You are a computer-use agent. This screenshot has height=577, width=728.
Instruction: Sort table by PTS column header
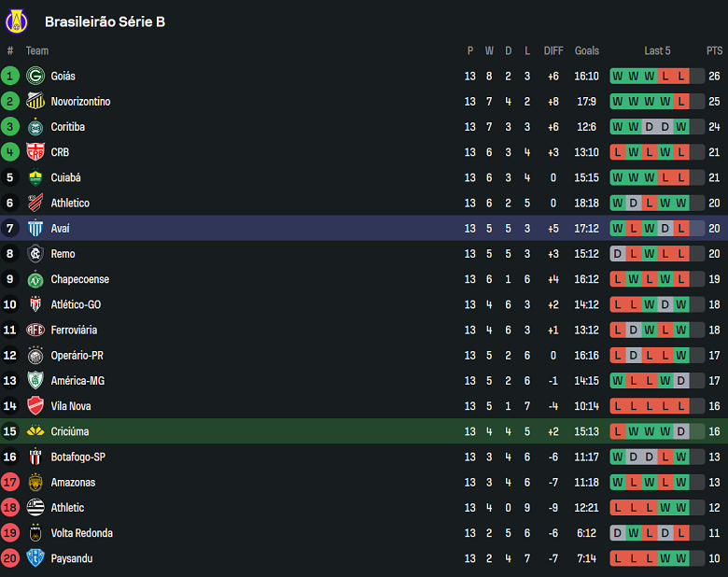[714, 50]
